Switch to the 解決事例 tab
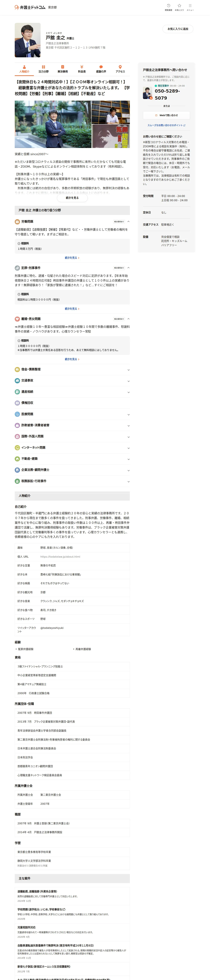The image size is (210, 980). click(62, 69)
